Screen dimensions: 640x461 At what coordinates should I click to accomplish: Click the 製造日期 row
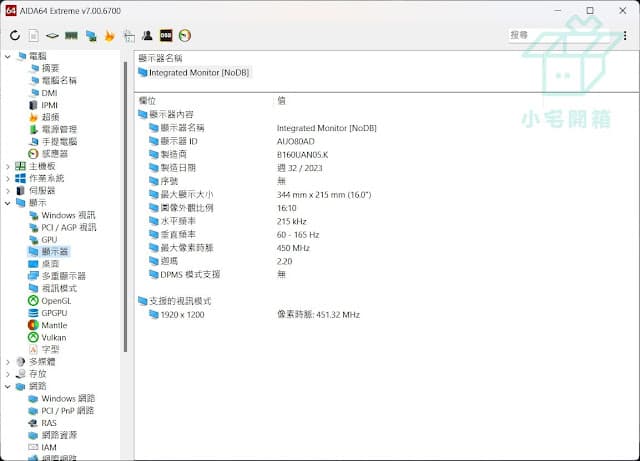tap(178, 168)
